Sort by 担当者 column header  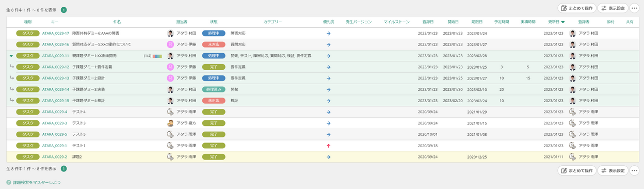click(182, 22)
